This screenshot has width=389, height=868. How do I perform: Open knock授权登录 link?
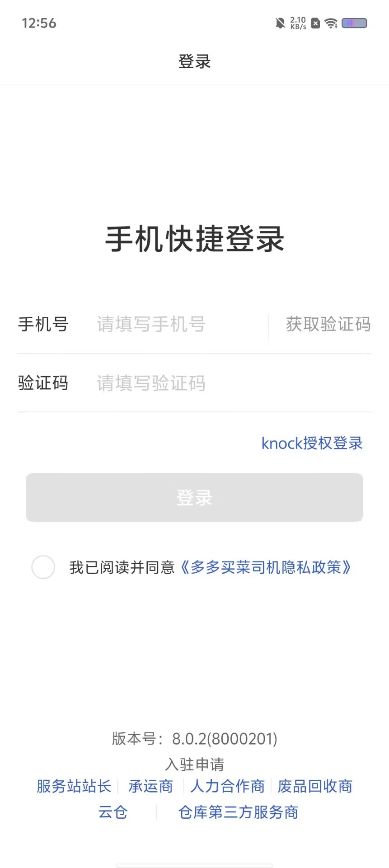(x=312, y=443)
